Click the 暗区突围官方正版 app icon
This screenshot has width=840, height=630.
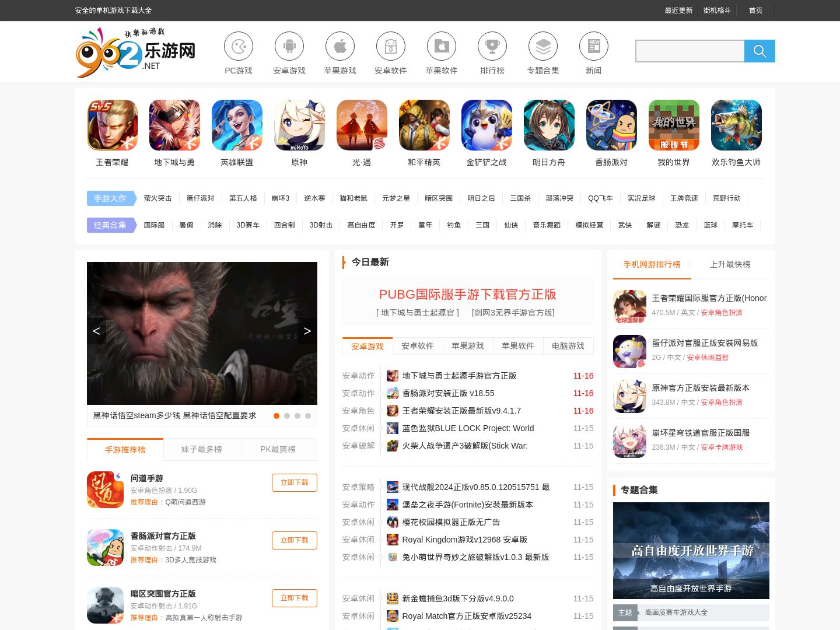click(x=105, y=605)
